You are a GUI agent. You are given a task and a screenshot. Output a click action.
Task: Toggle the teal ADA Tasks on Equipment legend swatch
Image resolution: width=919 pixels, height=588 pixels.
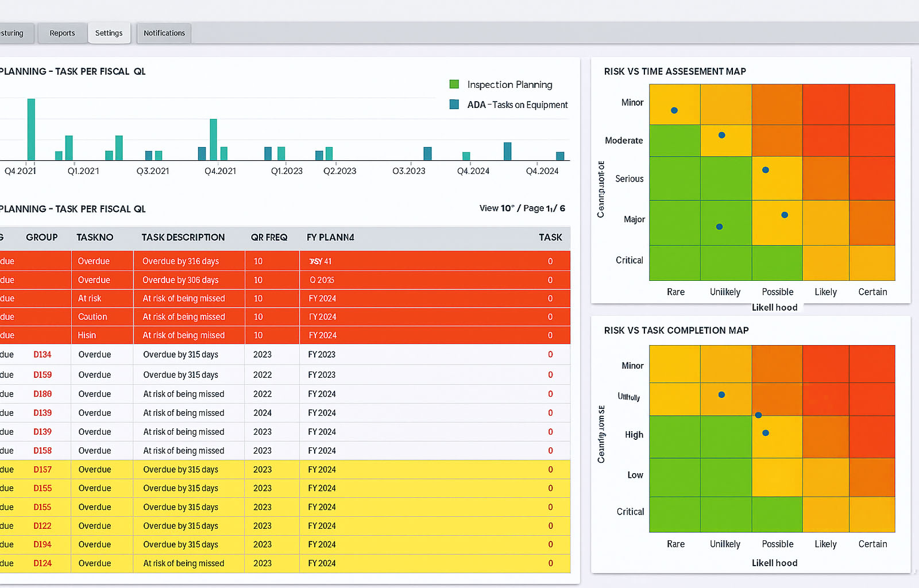click(454, 105)
